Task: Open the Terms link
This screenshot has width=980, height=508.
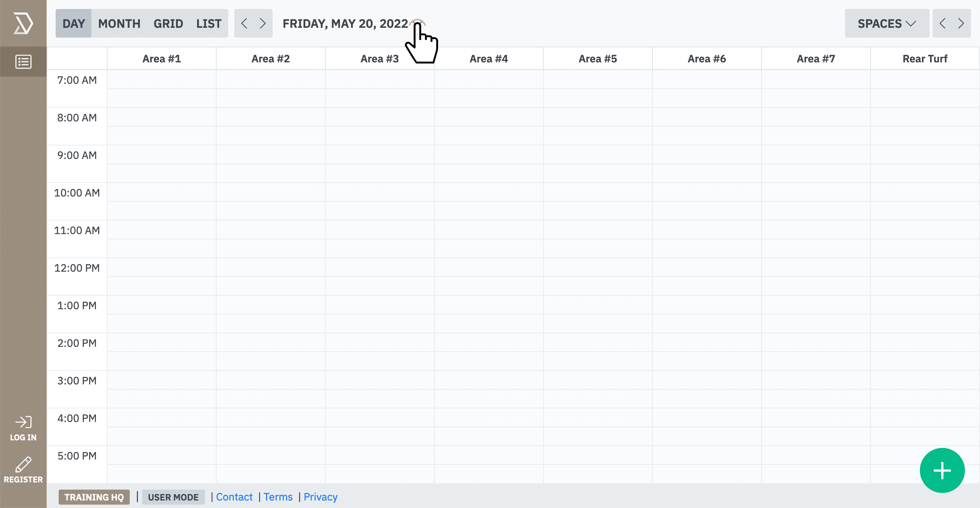Action: click(278, 497)
